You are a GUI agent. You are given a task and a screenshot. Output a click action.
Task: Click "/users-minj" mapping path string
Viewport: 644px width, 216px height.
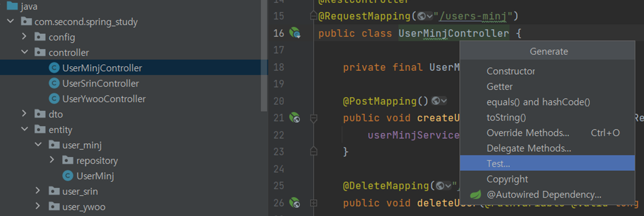point(473,16)
